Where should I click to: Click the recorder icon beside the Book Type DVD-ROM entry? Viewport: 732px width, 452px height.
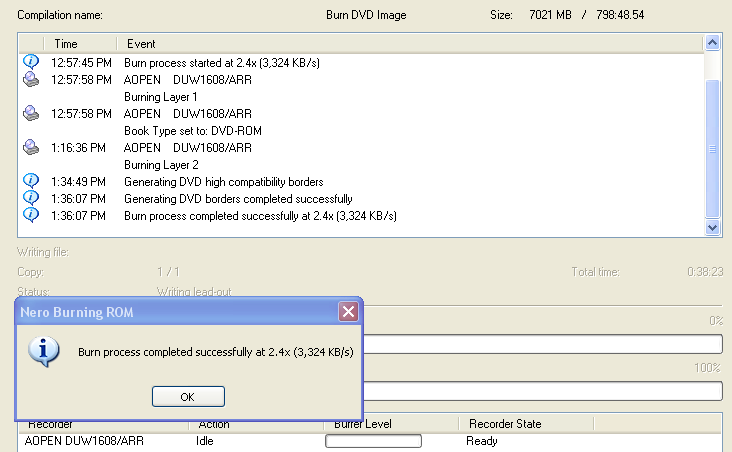click(x=31, y=113)
